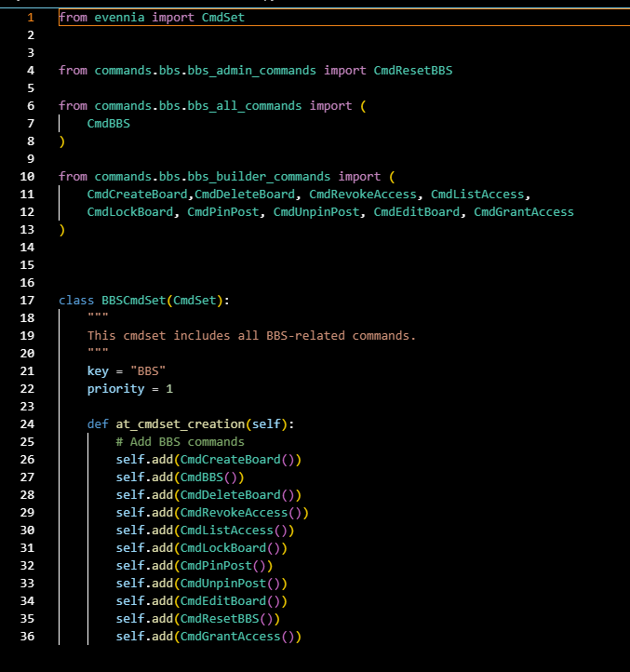Click the at_cmdset_creation method name
This screenshot has height=672, width=630.
tap(180, 423)
